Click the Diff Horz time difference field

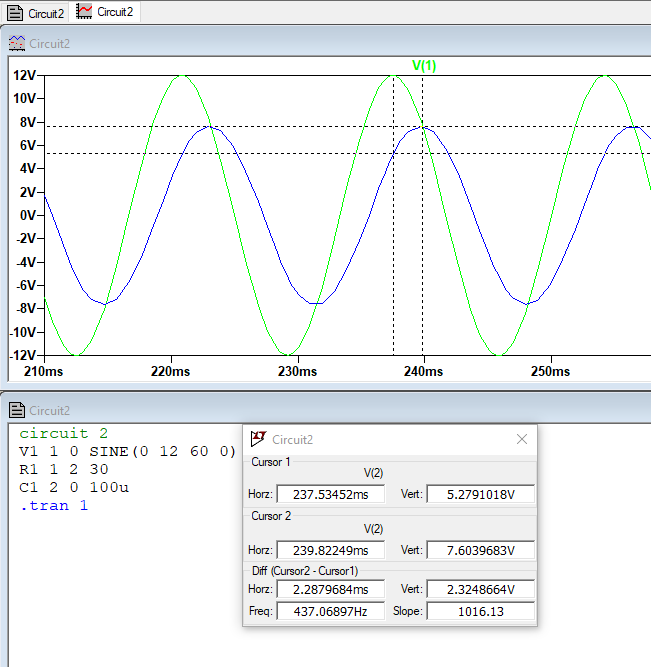[330, 590]
